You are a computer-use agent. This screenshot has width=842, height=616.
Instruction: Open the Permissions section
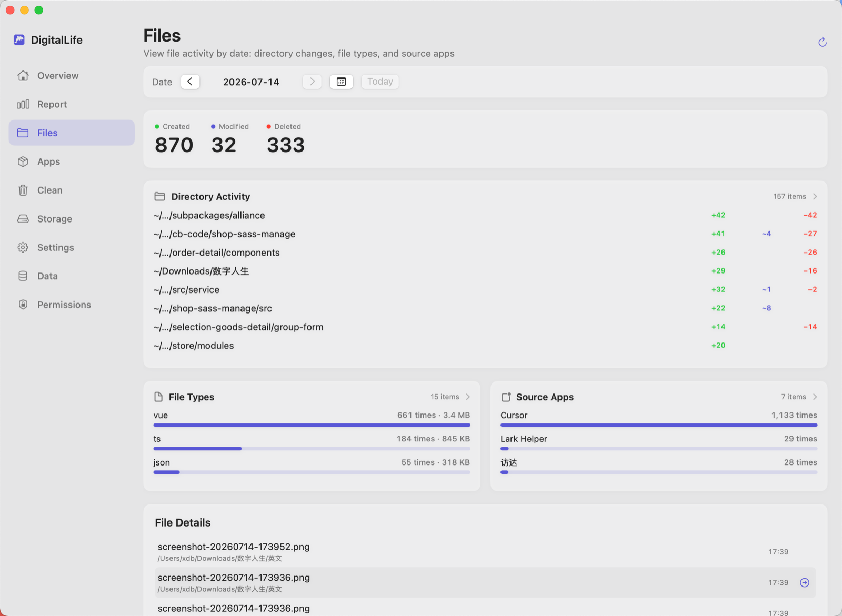point(72,305)
